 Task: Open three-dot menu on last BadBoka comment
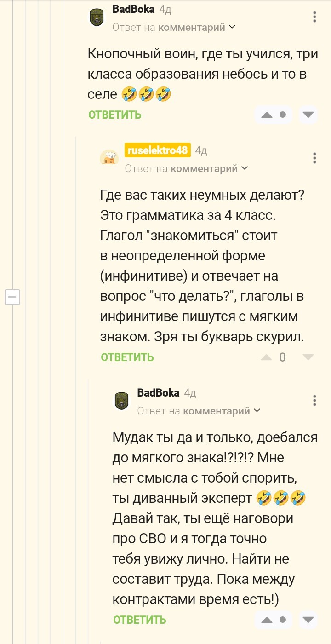(314, 400)
